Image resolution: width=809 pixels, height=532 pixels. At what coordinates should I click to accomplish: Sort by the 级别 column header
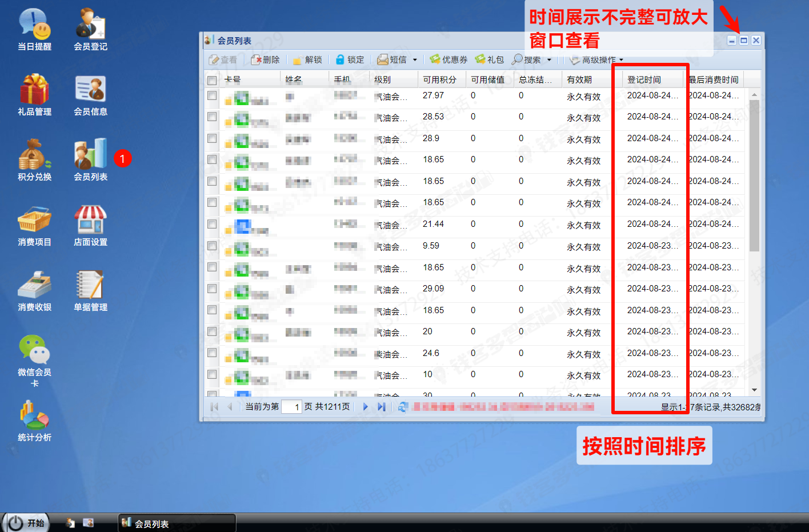point(393,79)
